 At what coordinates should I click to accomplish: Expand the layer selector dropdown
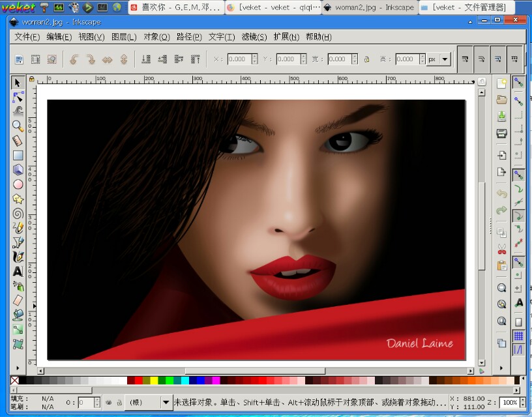click(166, 403)
